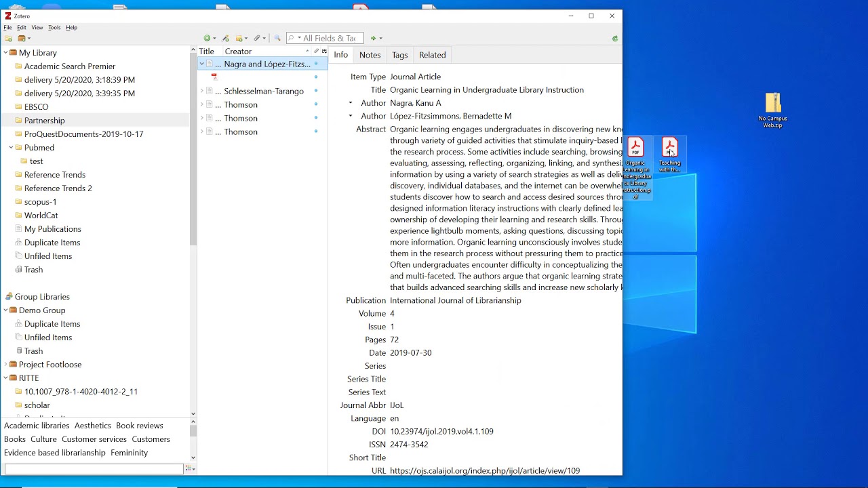
Task: Select the scopus-1 collection
Action: (x=41, y=202)
